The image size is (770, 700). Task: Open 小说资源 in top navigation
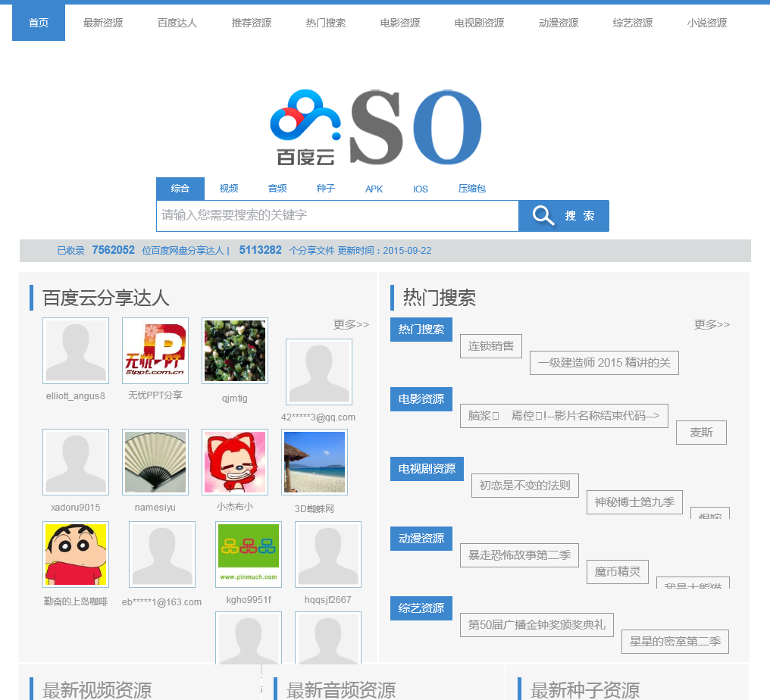pyautogui.click(x=706, y=23)
